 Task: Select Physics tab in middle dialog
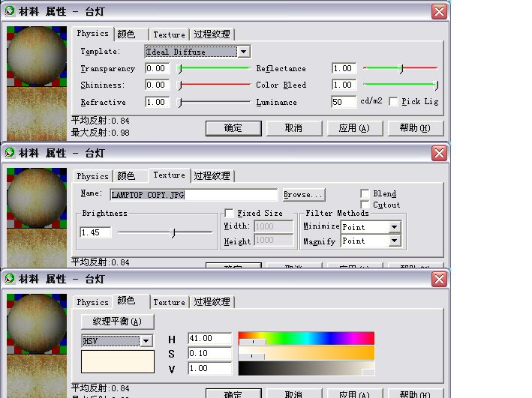click(x=92, y=176)
